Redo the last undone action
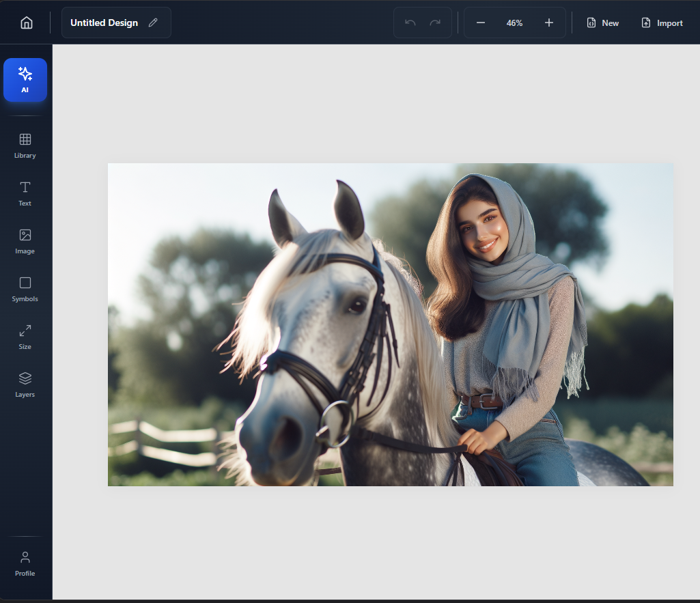The image size is (700, 603). click(435, 23)
